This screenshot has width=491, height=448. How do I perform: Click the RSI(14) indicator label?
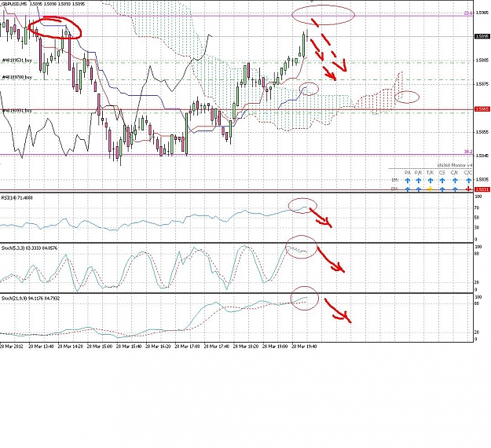click(17, 198)
